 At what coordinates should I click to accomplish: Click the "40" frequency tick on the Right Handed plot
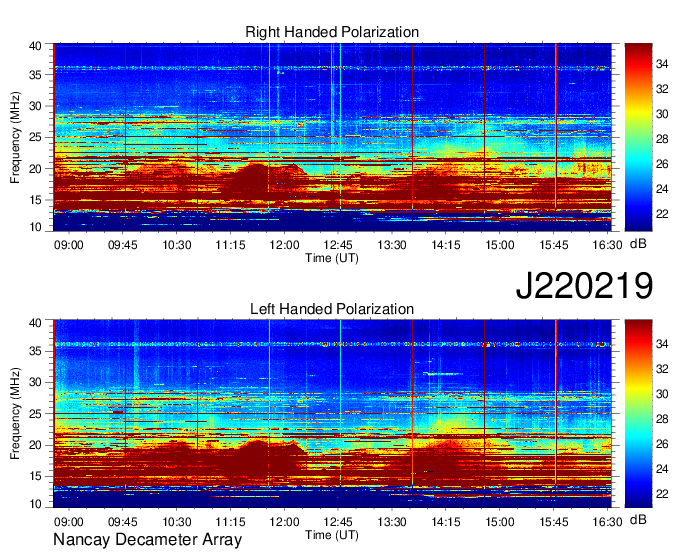point(35,46)
